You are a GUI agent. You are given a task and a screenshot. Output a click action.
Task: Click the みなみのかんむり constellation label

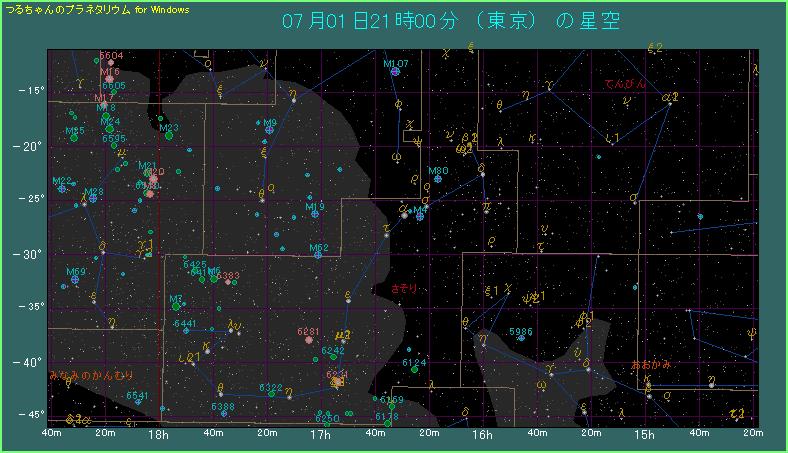click(91, 375)
